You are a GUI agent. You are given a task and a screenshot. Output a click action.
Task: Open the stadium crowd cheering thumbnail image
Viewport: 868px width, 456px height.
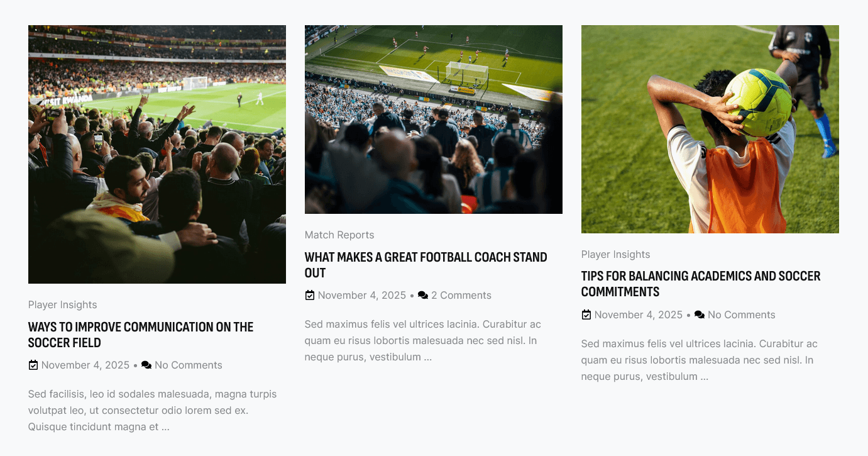[157, 154]
